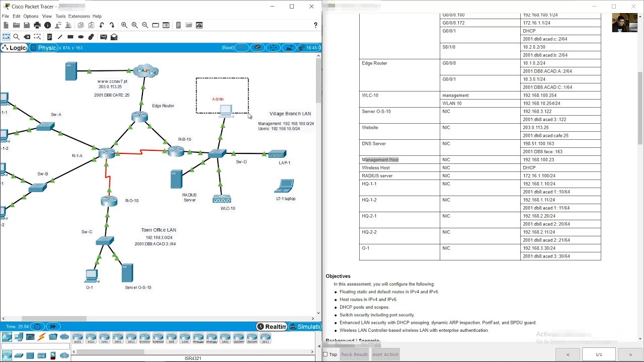Switch to Physical workspace view
The image size is (644, 362).
coord(44,48)
